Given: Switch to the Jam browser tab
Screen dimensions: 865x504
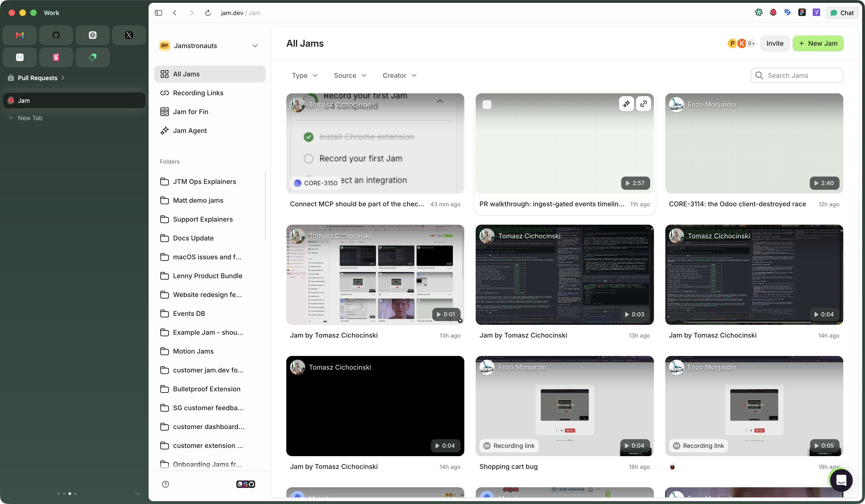Looking at the screenshot, I should [x=74, y=100].
